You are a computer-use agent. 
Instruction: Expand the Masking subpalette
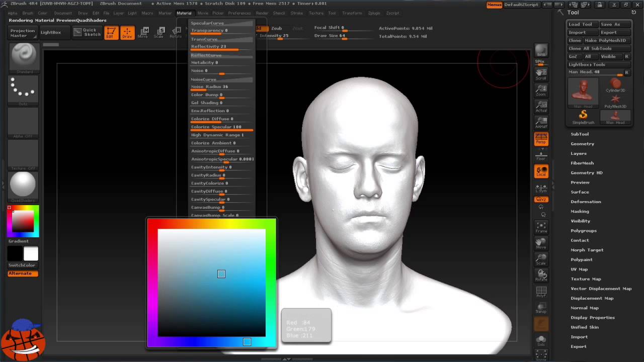click(580, 211)
